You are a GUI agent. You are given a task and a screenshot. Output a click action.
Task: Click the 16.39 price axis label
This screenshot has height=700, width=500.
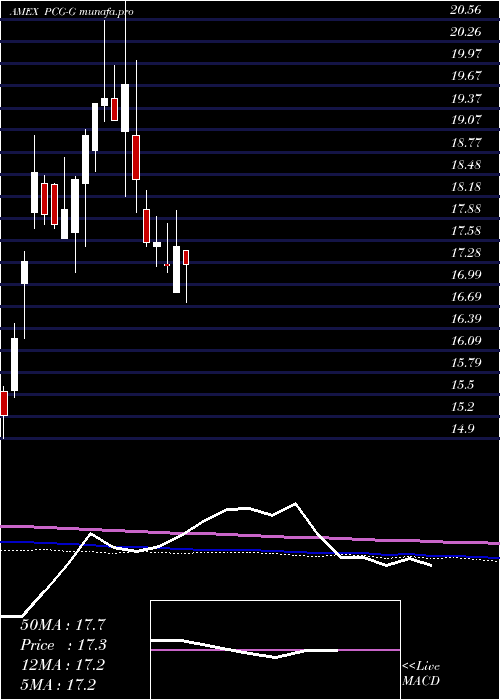pyautogui.click(x=466, y=318)
